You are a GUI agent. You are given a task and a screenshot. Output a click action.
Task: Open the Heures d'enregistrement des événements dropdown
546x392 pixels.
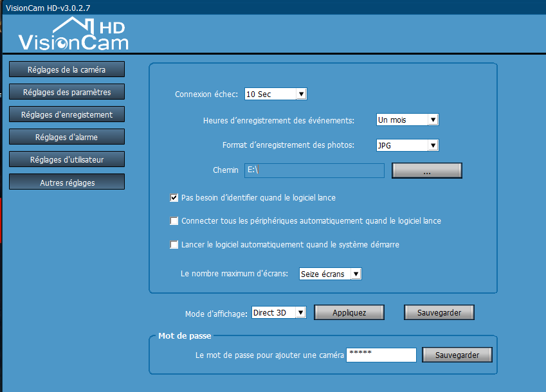[433, 120]
